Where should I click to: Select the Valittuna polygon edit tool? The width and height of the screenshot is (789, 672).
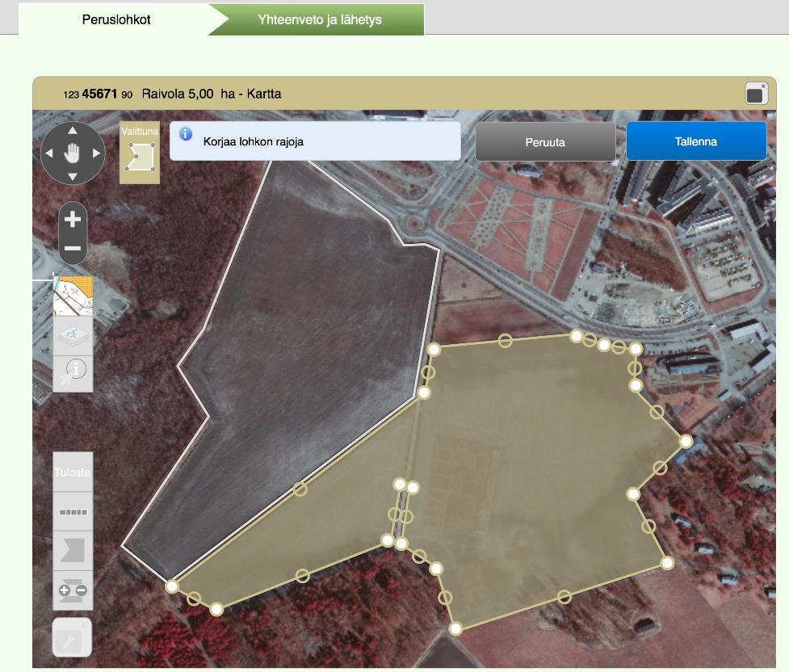[x=140, y=153]
